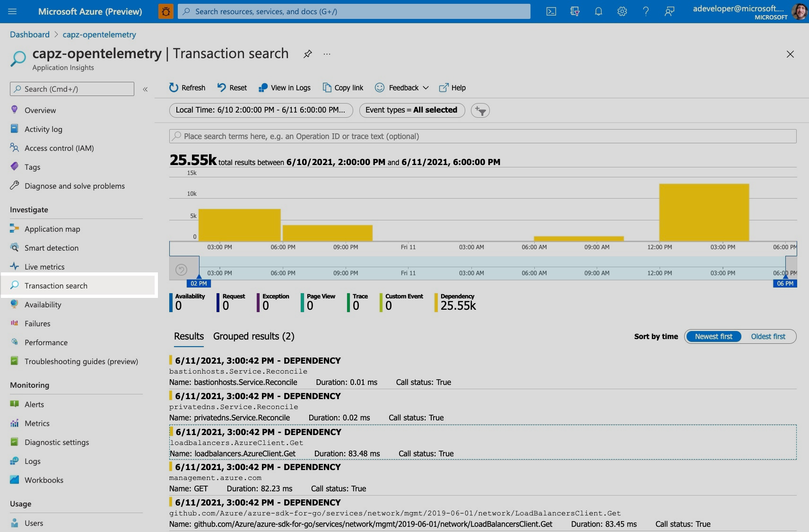Open bastionhosts.Service.Reconcile result
Screen dimensions: 809x532
[483, 371]
